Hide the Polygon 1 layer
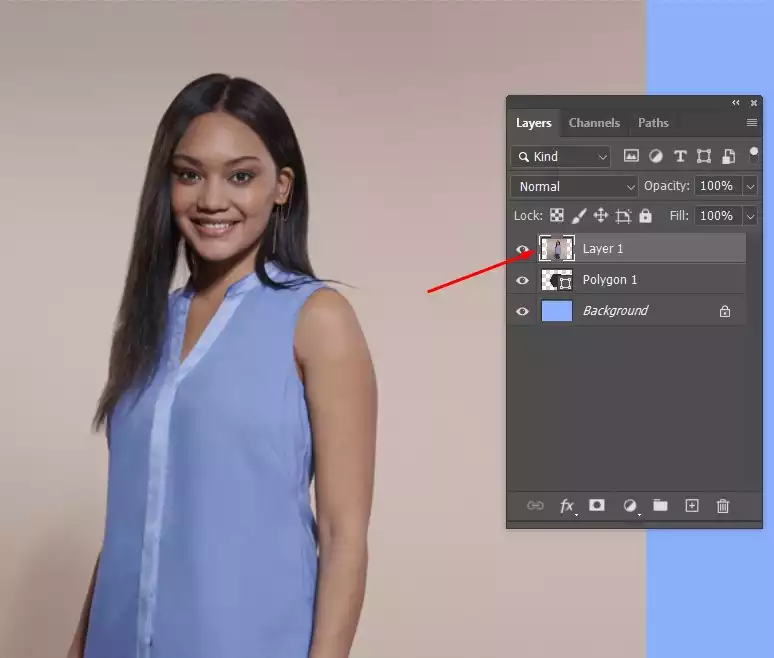 tap(522, 280)
